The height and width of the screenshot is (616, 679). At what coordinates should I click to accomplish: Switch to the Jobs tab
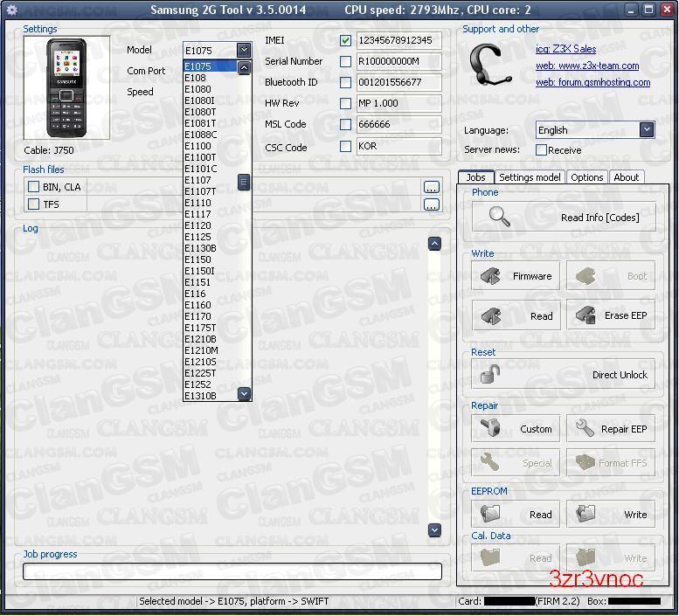[x=476, y=177]
